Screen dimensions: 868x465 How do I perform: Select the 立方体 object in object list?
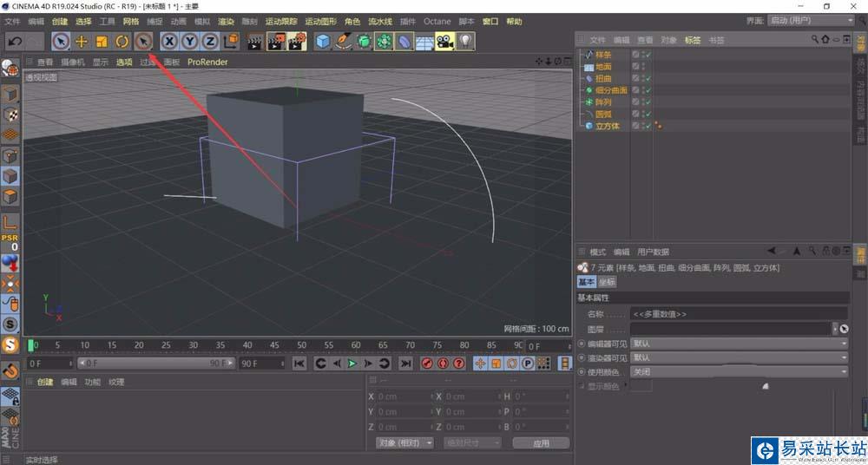coord(608,126)
